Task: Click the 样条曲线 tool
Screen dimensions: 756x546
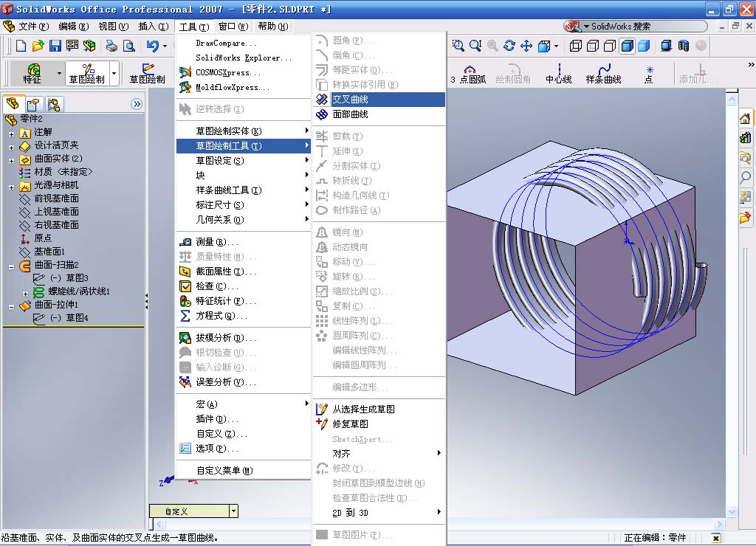Action: pyautogui.click(x=603, y=75)
